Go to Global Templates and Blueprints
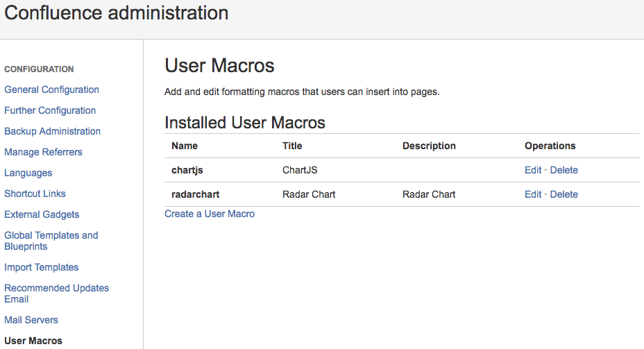Viewport: 644px width, 349px height. coord(51,240)
